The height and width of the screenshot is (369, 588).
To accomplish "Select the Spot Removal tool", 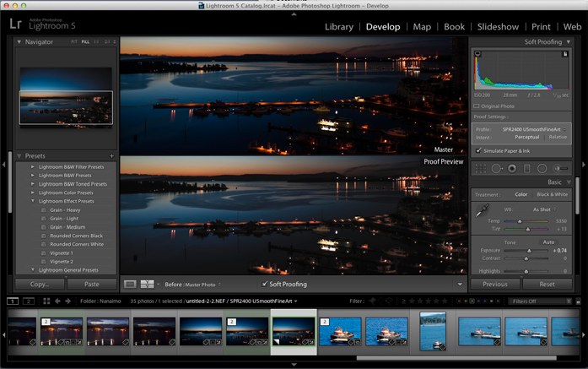I will 497,169.
